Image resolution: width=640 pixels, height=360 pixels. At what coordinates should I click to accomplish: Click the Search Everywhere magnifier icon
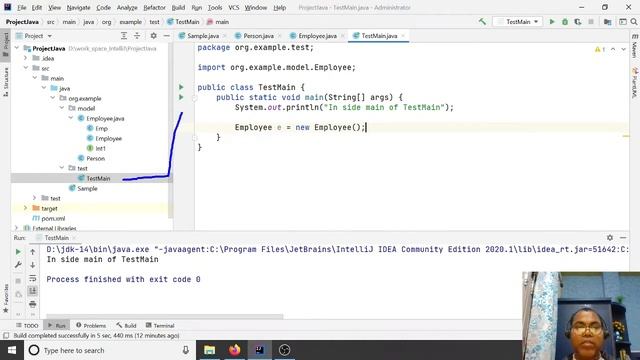(634, 22)
